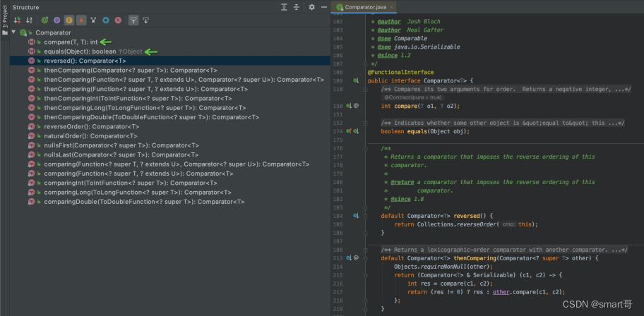Viewport: 644px width, 316px height.
Task: Click the Project folder icon in sidebar
Action: click(x=5, y=32)
